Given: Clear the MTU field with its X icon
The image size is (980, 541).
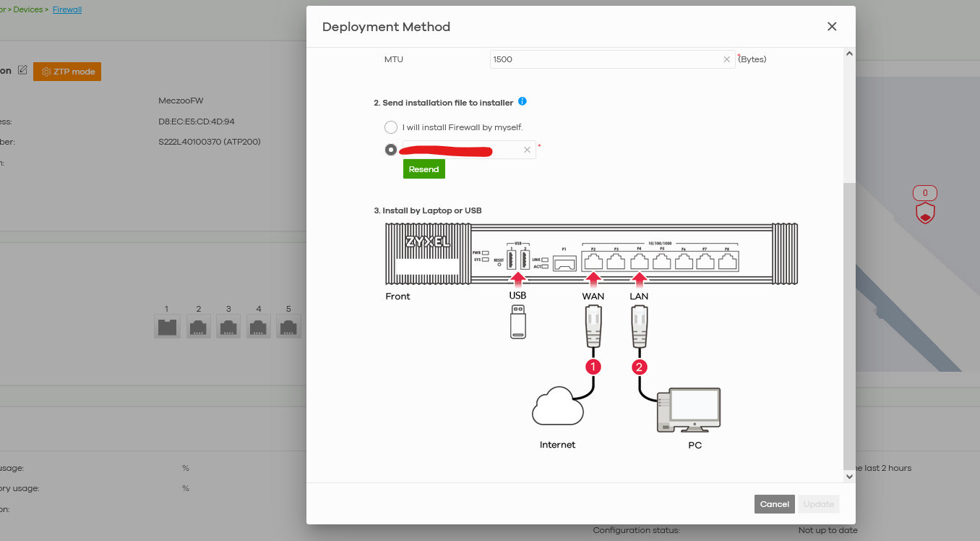Looking at the screenshot, I should pos(726,60).
